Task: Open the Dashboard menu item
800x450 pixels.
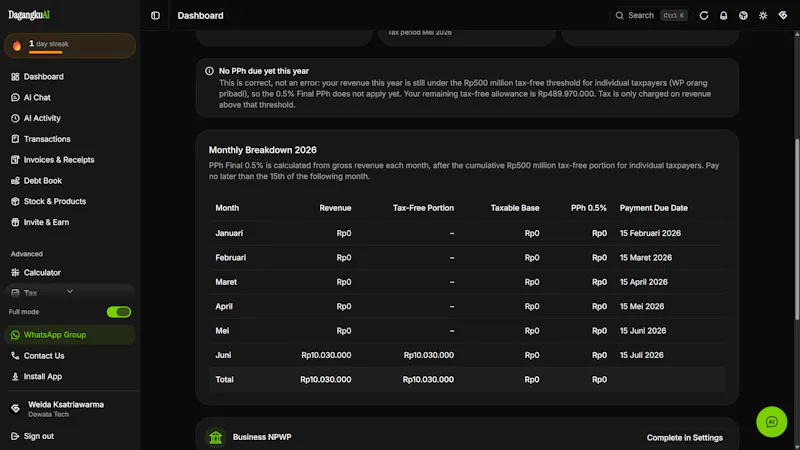Action: (x=69, y=77)
